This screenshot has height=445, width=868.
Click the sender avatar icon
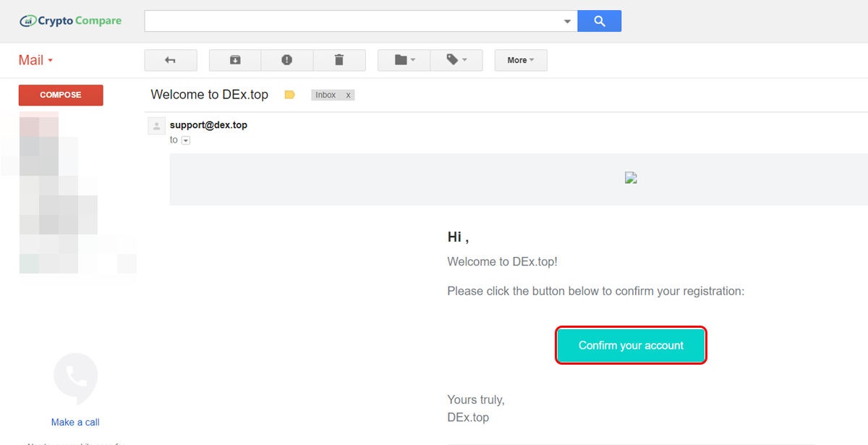156,126
